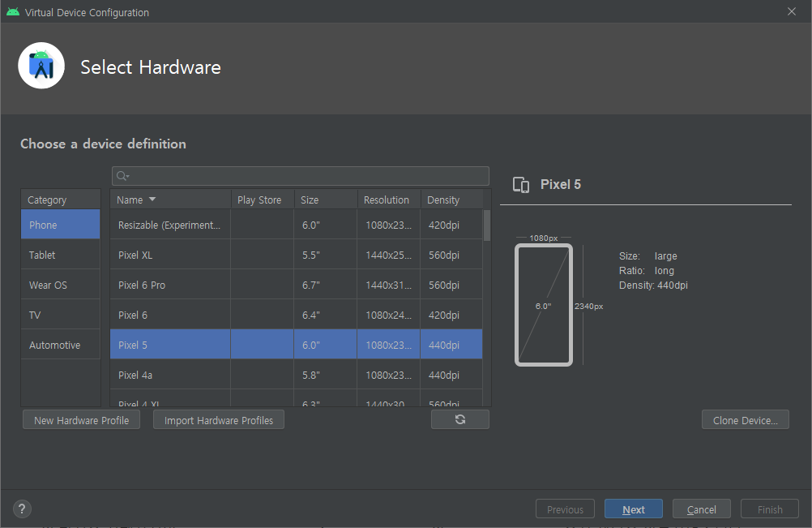Click the 6.4" size cell
This screenshot has height=528, width=812.
point(326,315)
